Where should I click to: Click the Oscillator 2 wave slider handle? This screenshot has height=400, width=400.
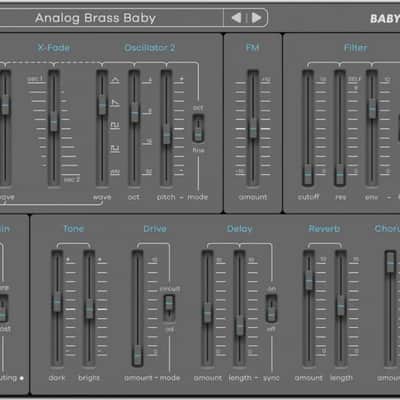tap(102, 105)
